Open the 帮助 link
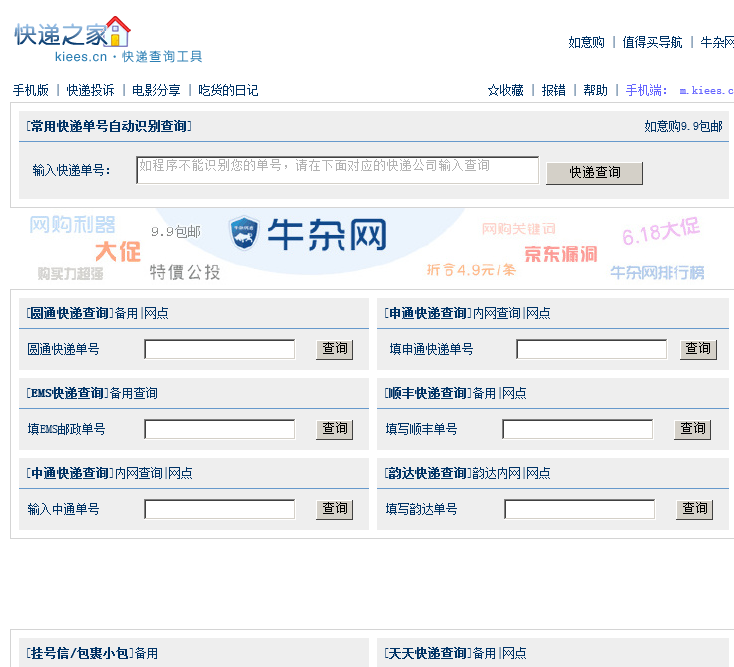734x667 pixels. click(x=595, y=90)
